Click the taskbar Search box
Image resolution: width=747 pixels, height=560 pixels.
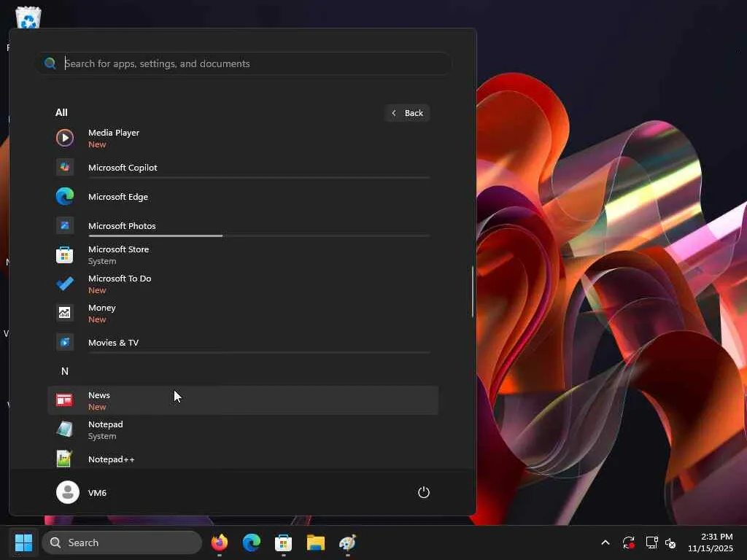point(122,542)
